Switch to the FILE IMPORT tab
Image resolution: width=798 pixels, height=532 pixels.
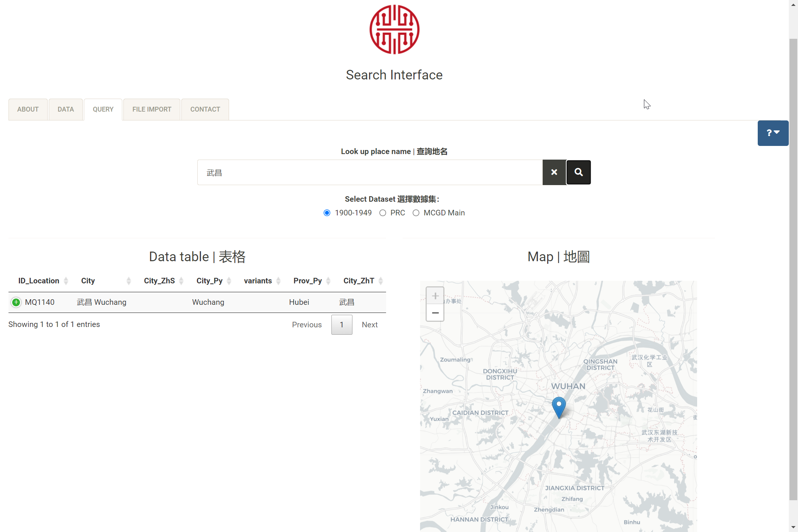(152, 109)
